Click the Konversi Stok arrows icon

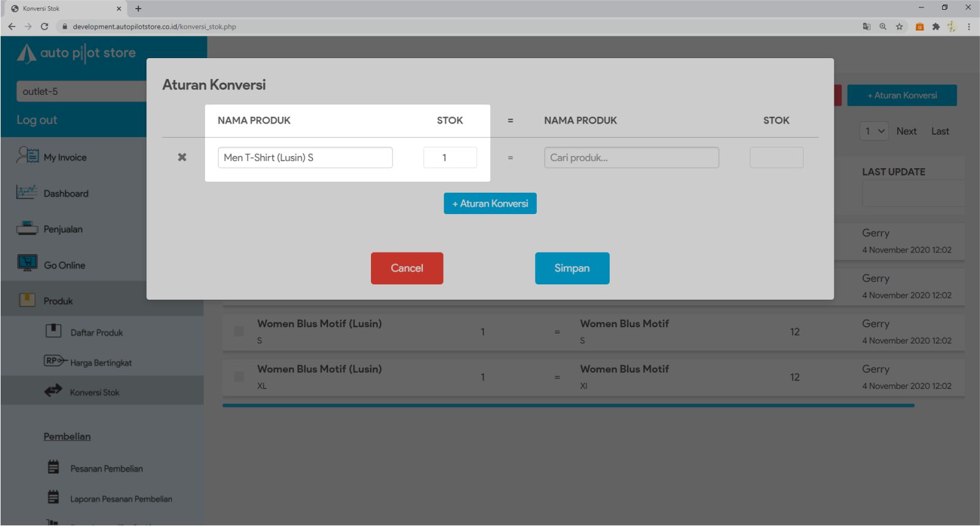pyautogui.click(x=53, y=390)
